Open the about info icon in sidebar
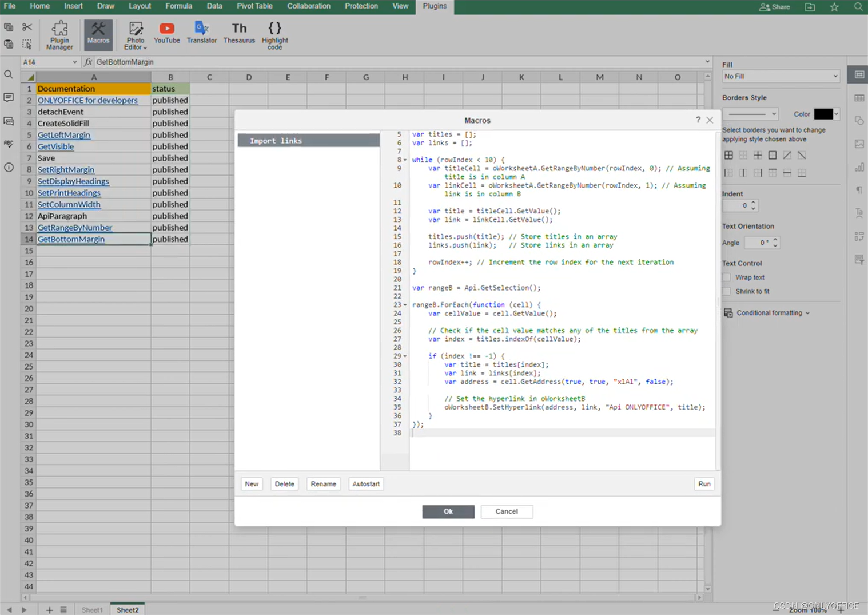This screenshot has width=868, height=615. coord(9,168)
